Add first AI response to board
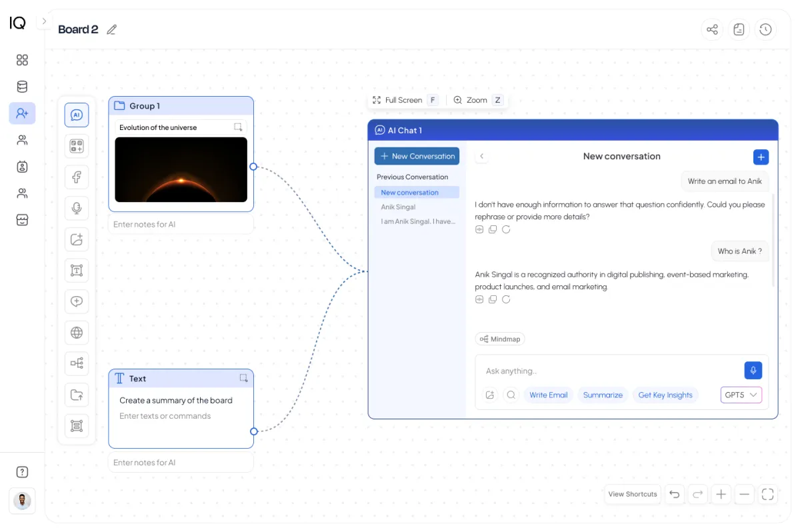Viewport: 800px width, 532px height. click(479, 229)
